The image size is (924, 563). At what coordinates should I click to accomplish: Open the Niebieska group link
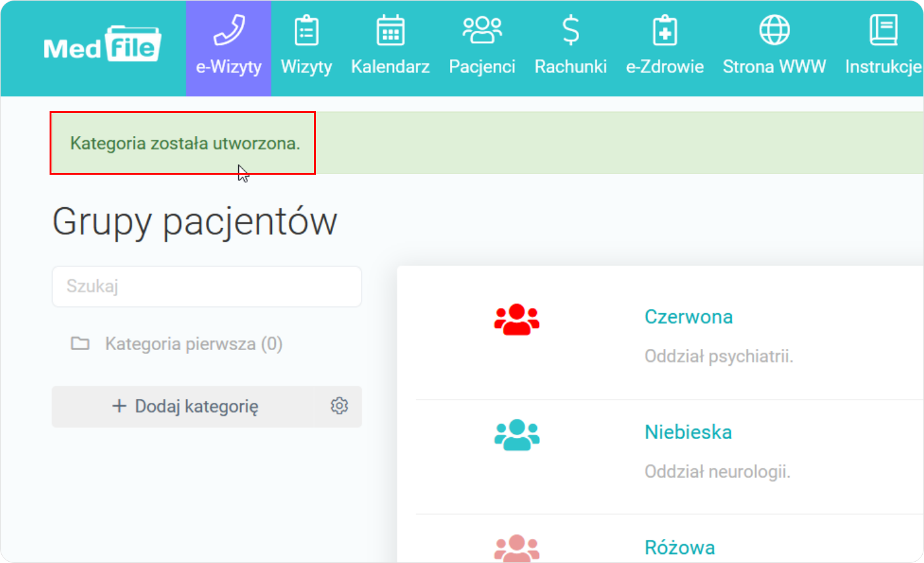tap(688, 432)
